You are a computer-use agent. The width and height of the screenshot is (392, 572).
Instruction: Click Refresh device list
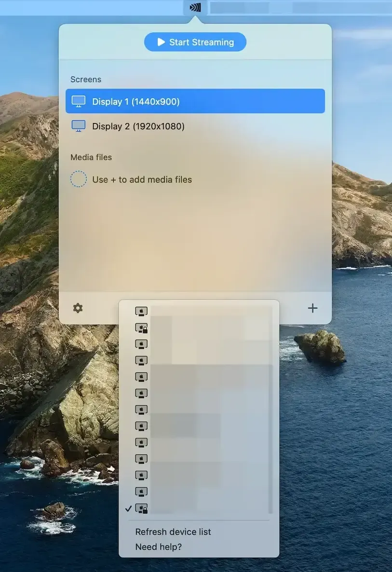(x=173, y=532)
